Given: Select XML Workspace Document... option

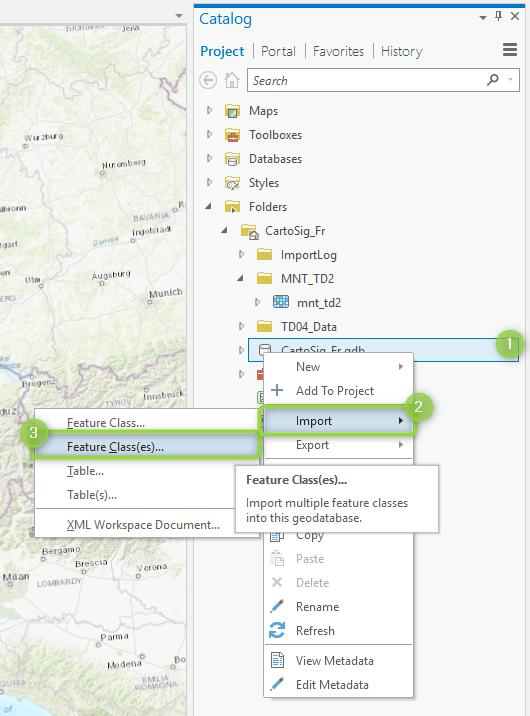Looking at the screenshot, I should [143, 525].
